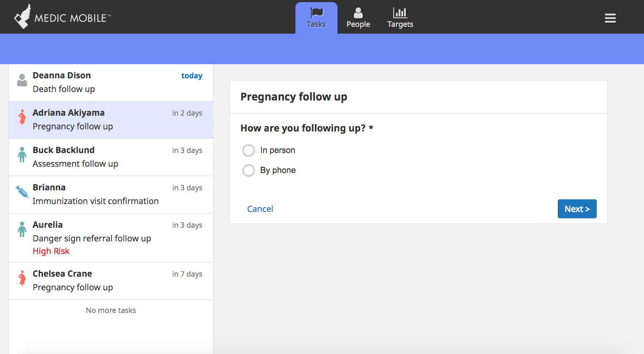The height and width of the screenshot is (354, 644).
Task: Click Assessment follow up text
Action: tap(75, 164)
